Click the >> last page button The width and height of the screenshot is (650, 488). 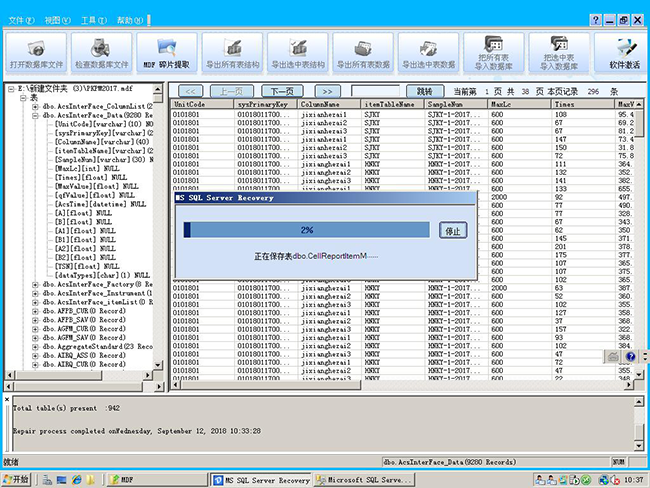point(327,91)
